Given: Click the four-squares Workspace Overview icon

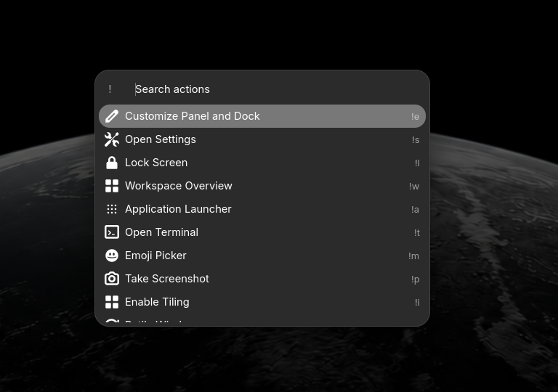Looking at the screenshot, I should pos(112,186).
